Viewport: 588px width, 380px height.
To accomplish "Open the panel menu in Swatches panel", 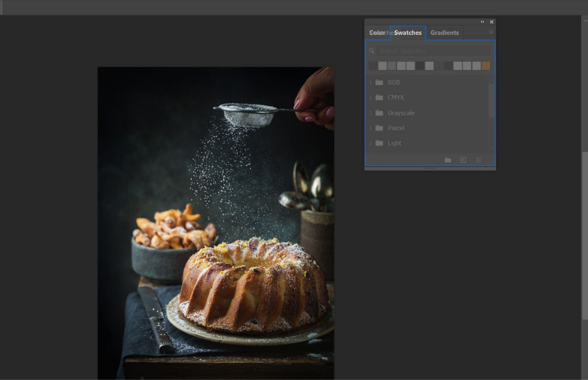I will [x=491, y=32].
